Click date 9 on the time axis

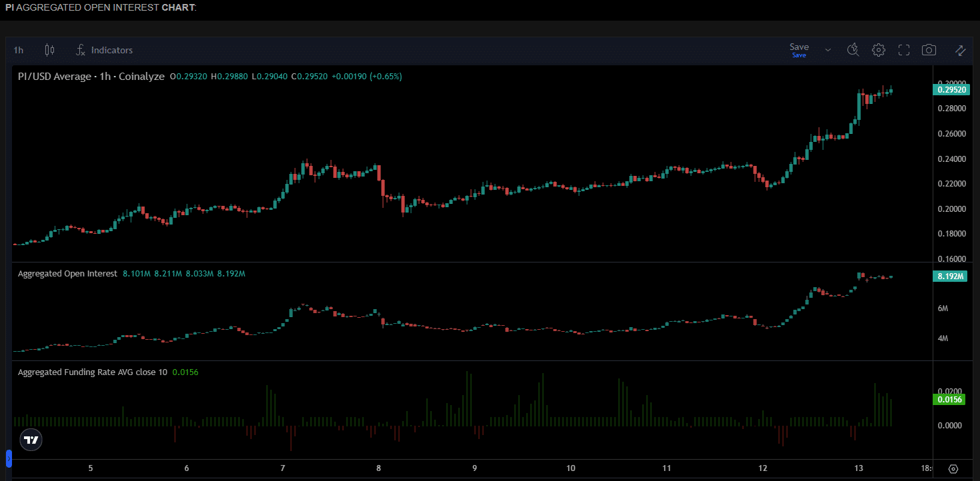(x=475, y=468)
